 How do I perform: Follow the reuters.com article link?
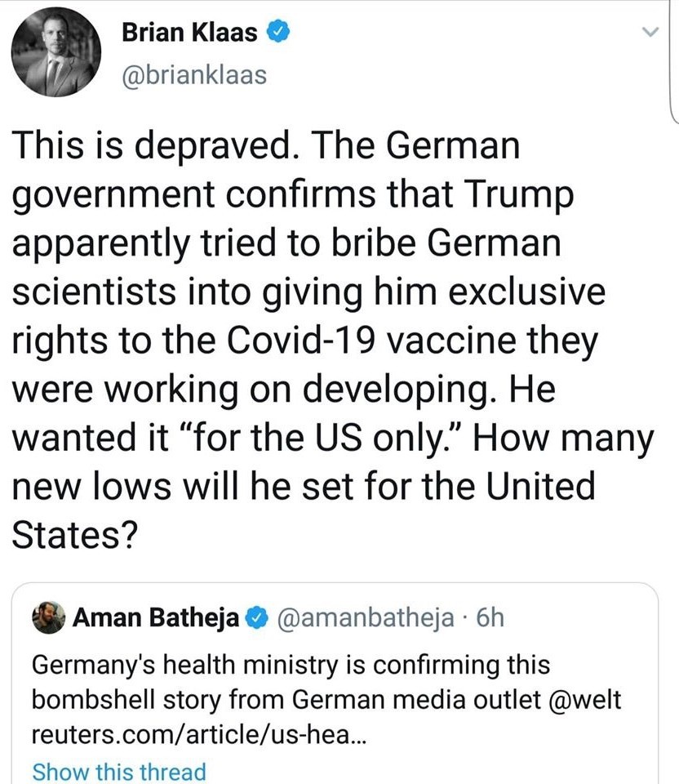click(x=200, y=735)
